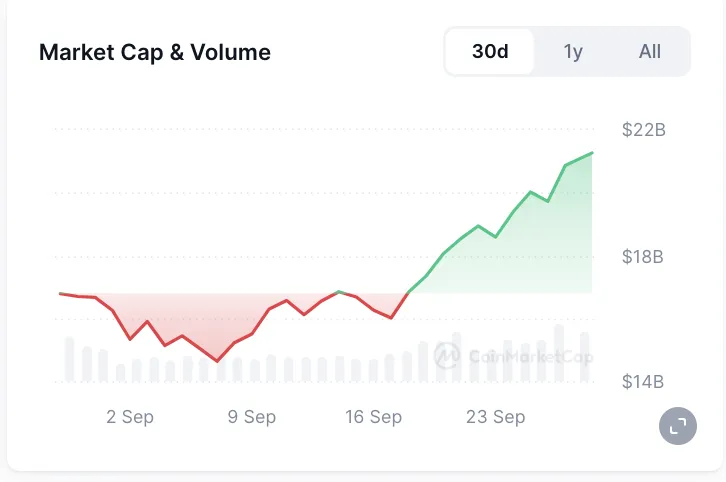
Task: Click the CoinMarketCap watermark logo icon
Action: click(447, 355)
